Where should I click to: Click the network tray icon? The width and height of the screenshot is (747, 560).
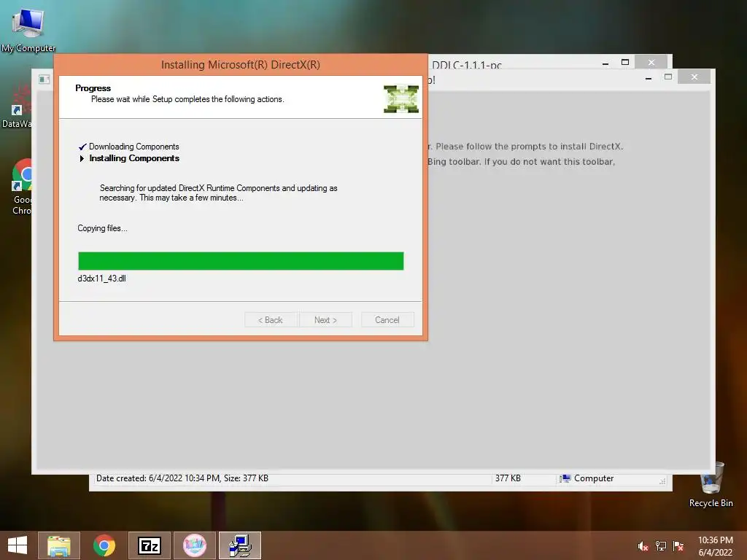click(x=661, y=546)
